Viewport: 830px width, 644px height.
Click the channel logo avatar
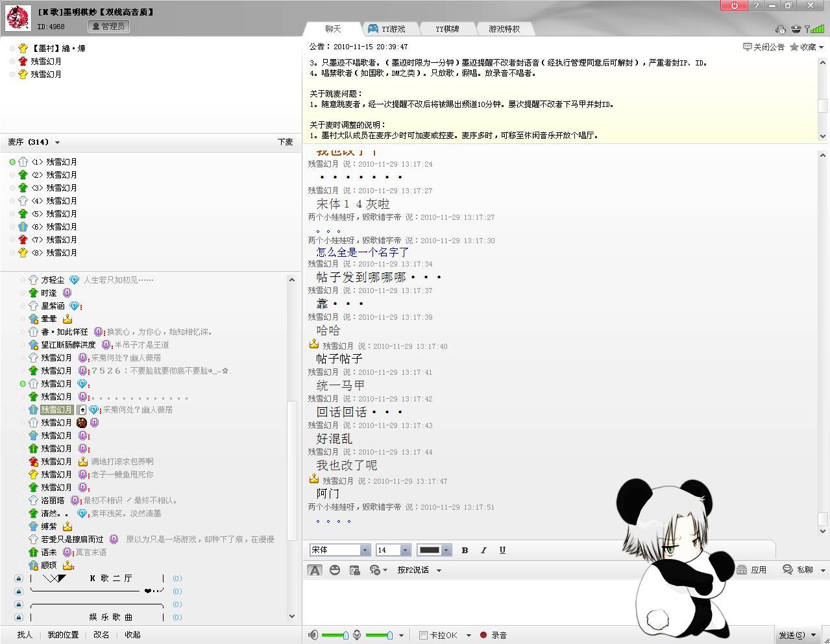(18, 18)
